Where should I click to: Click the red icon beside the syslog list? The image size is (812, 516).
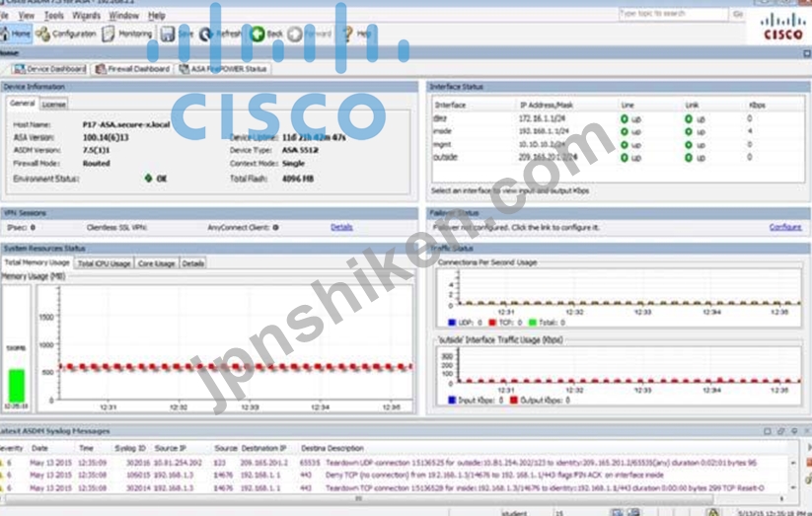[x=809, y=462]
